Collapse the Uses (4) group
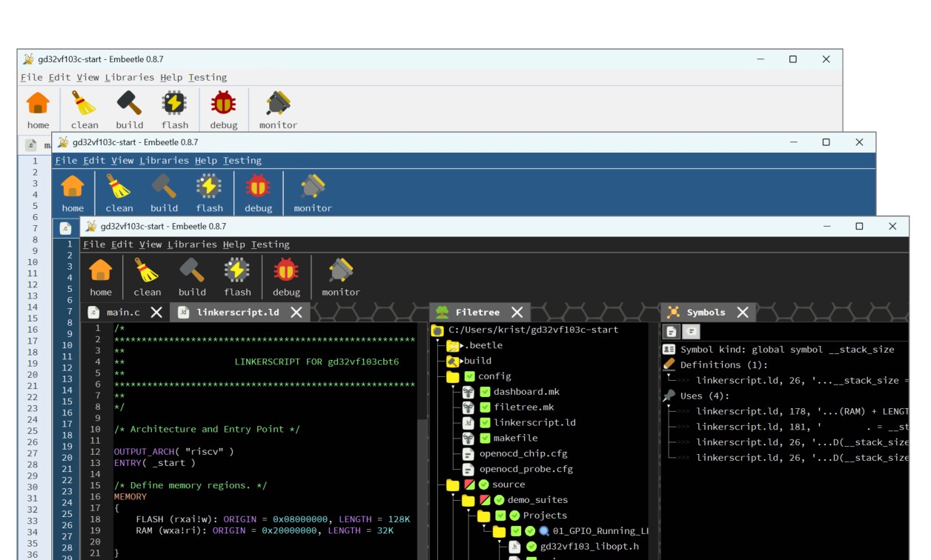The width and height of the screenshot is (931, 560). tap(669, 406)
